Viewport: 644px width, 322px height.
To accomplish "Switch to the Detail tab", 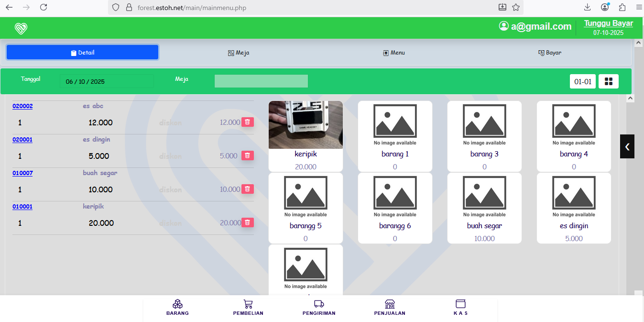I will [x=82, y=53].
